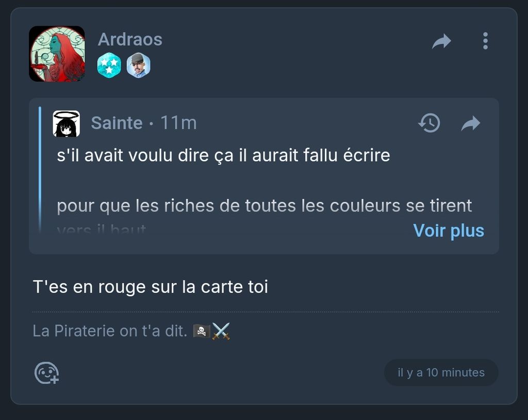
Task: Open Sainte's avatar in the quote
Action: [x=67, y=124]
